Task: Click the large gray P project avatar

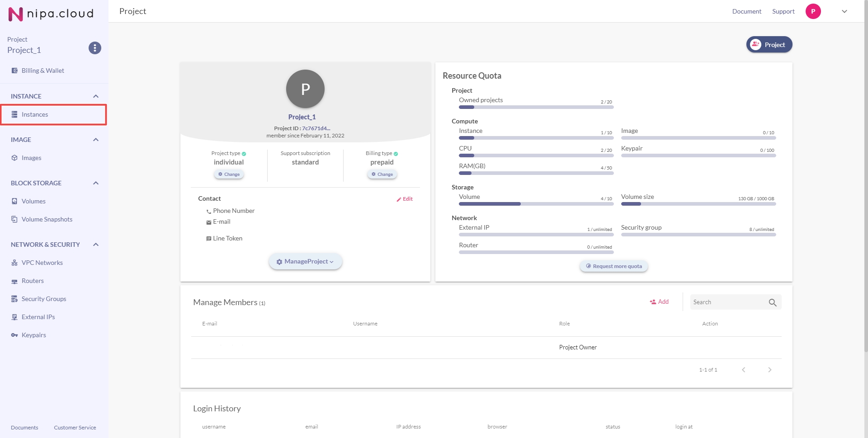Action: 305,89
